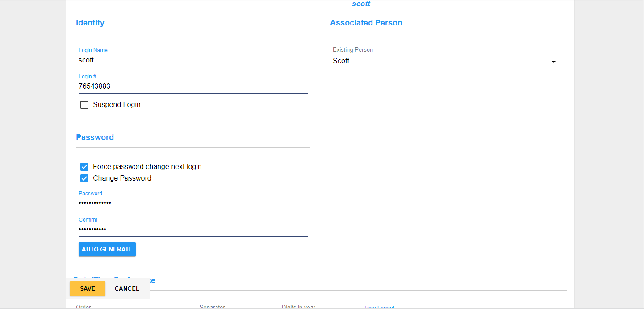Image resolution: width=644 pixels, height=309 pixels.
Task: Click the Password section heading
Action: click(95, 137)
